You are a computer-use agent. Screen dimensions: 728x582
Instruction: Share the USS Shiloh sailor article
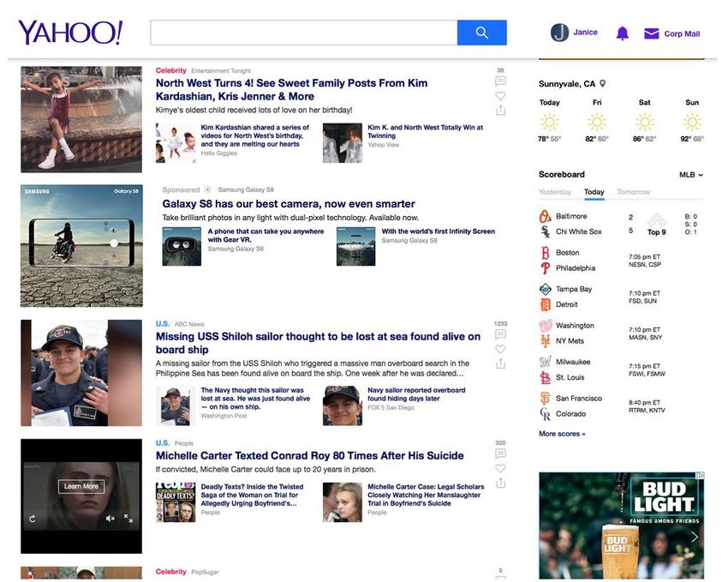pyautogui.click(x=500, y=363)
